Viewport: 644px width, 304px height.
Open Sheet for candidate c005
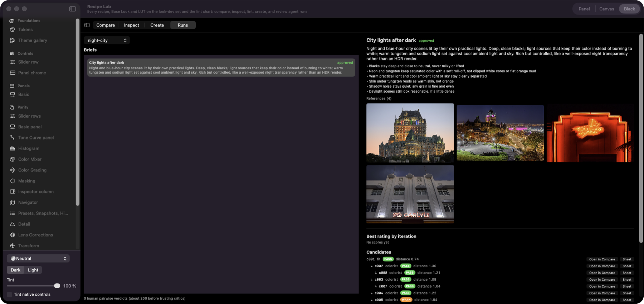pos(627,300)
